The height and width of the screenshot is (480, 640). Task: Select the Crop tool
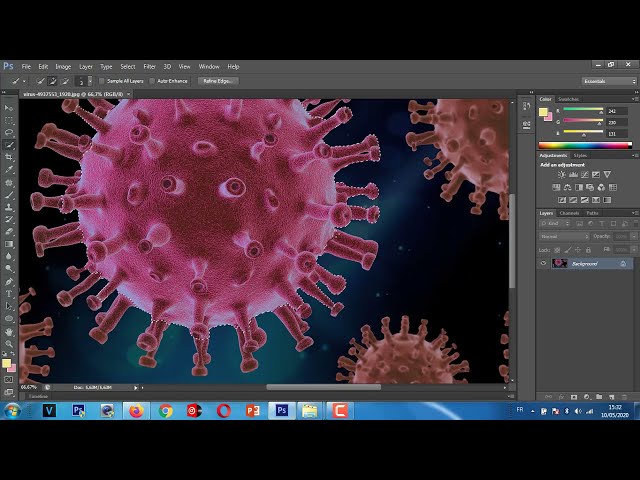click(x=9, y=157)
